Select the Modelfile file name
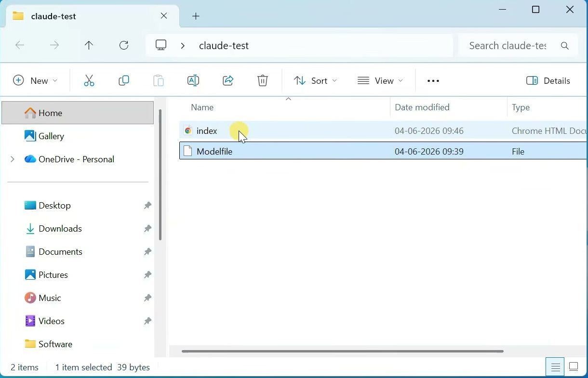The height and width of the screenshot is (378, 588). point(215,152)
